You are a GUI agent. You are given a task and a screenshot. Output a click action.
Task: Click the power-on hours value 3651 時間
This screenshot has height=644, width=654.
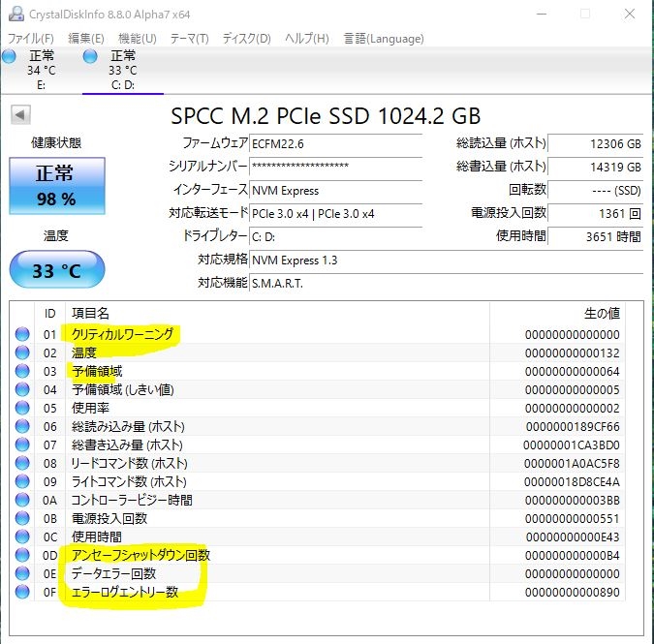595,236
